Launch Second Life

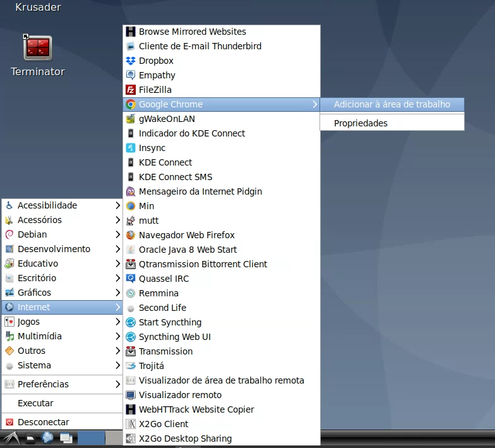tap(222, 308)
